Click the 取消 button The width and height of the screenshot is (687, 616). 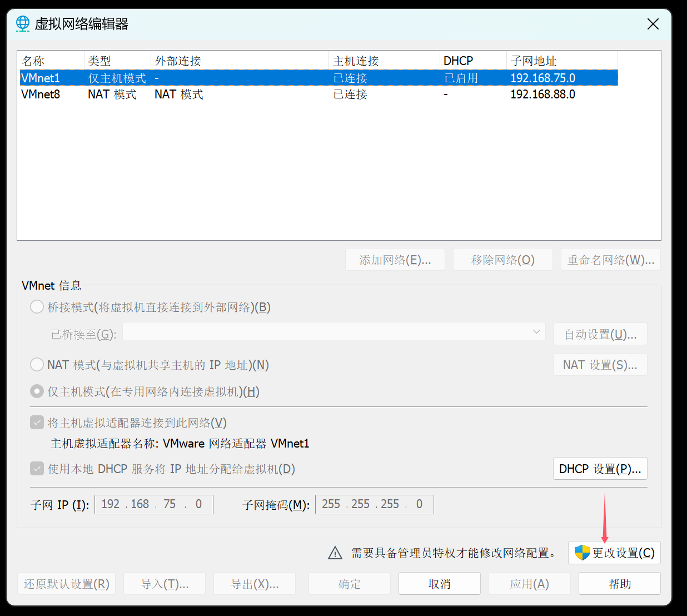click(440, 584)
